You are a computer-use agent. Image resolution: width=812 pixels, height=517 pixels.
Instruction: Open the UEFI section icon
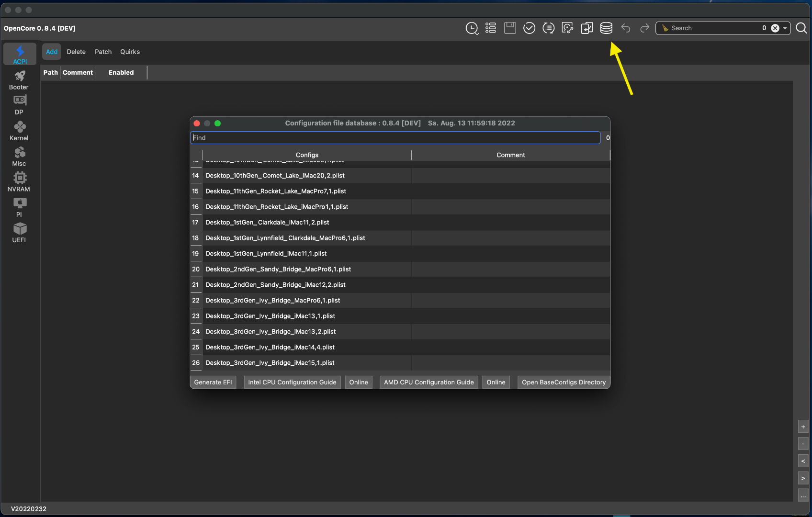[x=19, y=233]
